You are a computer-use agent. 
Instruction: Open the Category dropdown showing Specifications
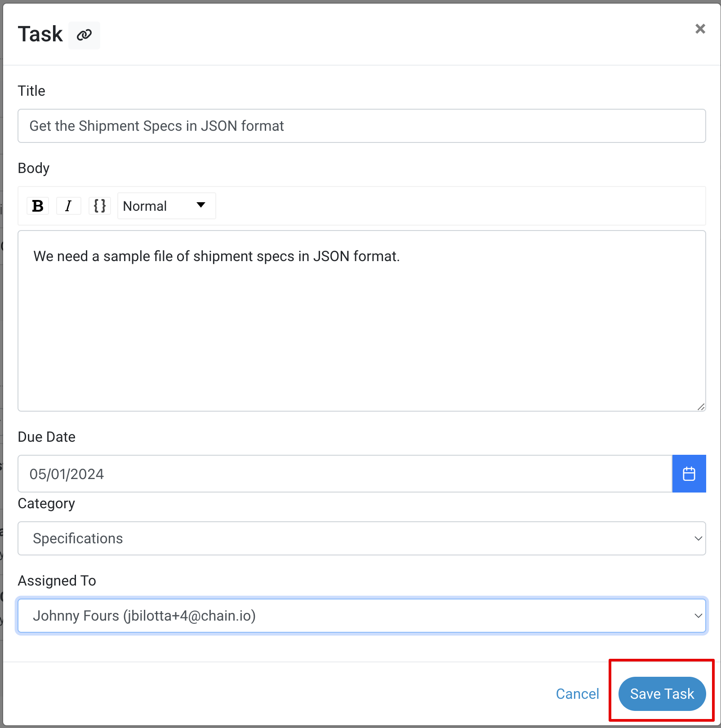click(x=361, y=538)
